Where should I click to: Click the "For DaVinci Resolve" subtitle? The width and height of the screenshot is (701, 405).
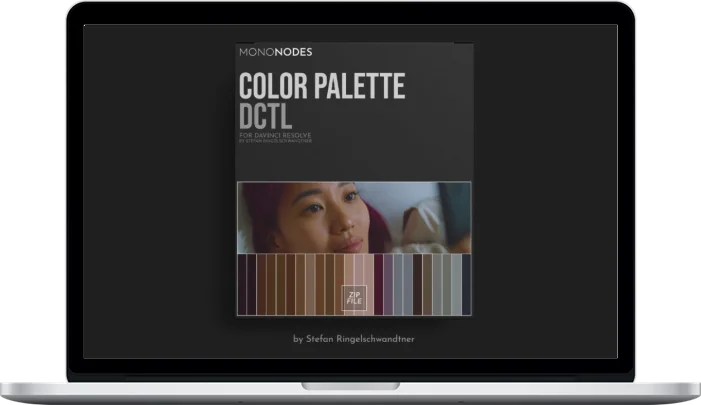(x=276, y=135)
